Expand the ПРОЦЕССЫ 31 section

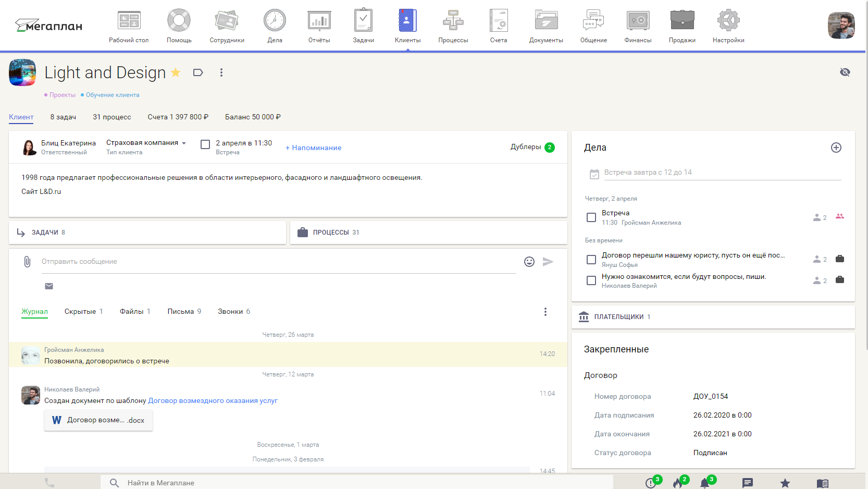coord(428,233)
